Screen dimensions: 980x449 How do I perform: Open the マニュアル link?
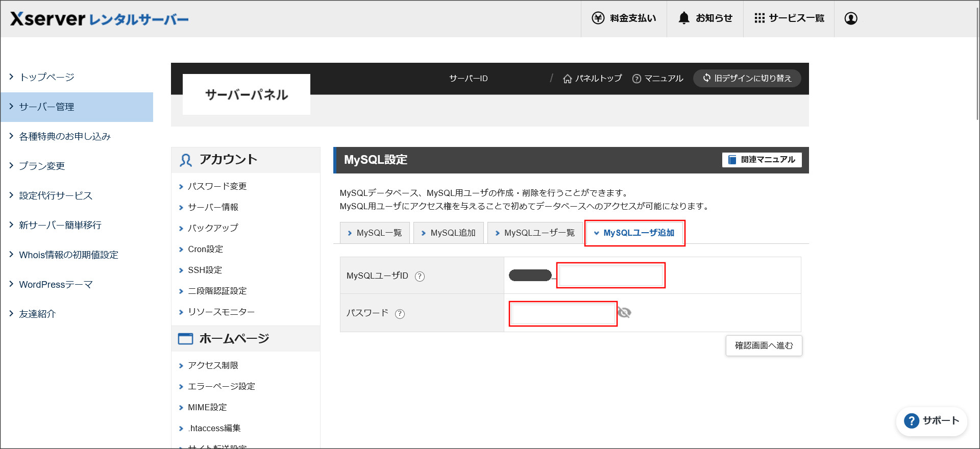click(658, 79)
